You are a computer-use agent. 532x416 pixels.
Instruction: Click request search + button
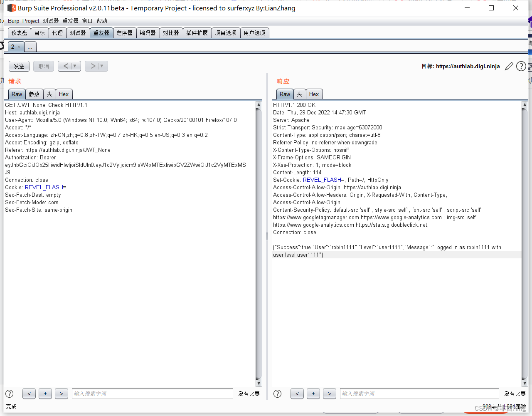click(45, 394)
